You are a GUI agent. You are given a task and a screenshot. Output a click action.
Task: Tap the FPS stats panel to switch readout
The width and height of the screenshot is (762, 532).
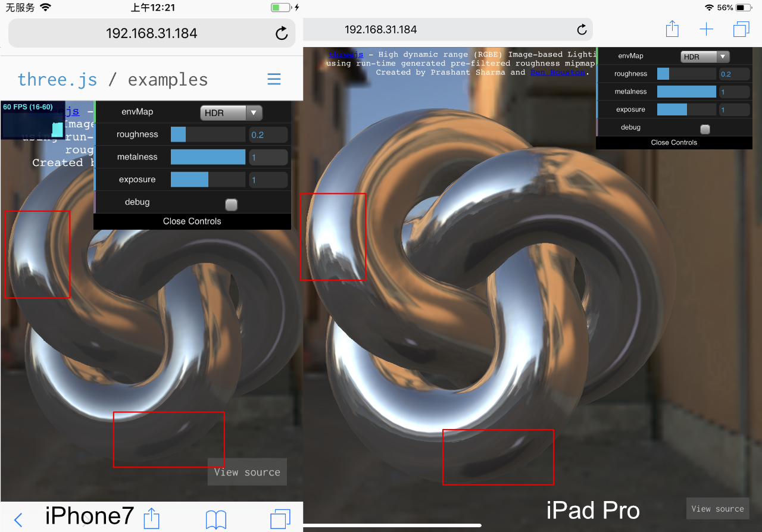pos(33,119)
